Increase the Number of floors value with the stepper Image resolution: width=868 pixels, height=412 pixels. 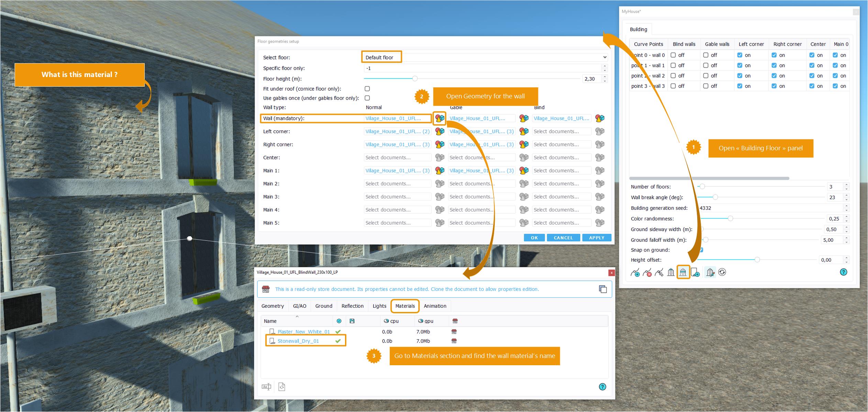click(846, 185)
